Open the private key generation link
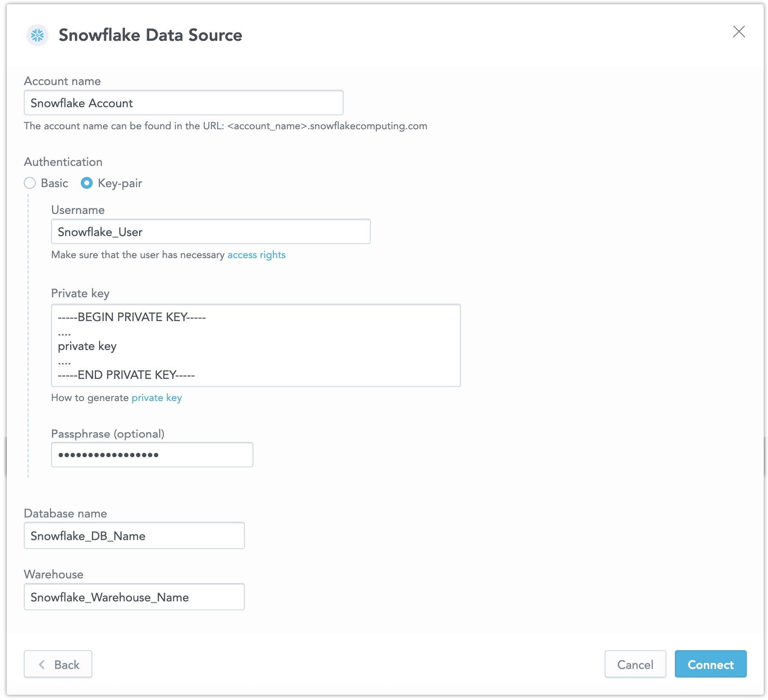The width and height of the screenshot is (768, 700). 156,398
